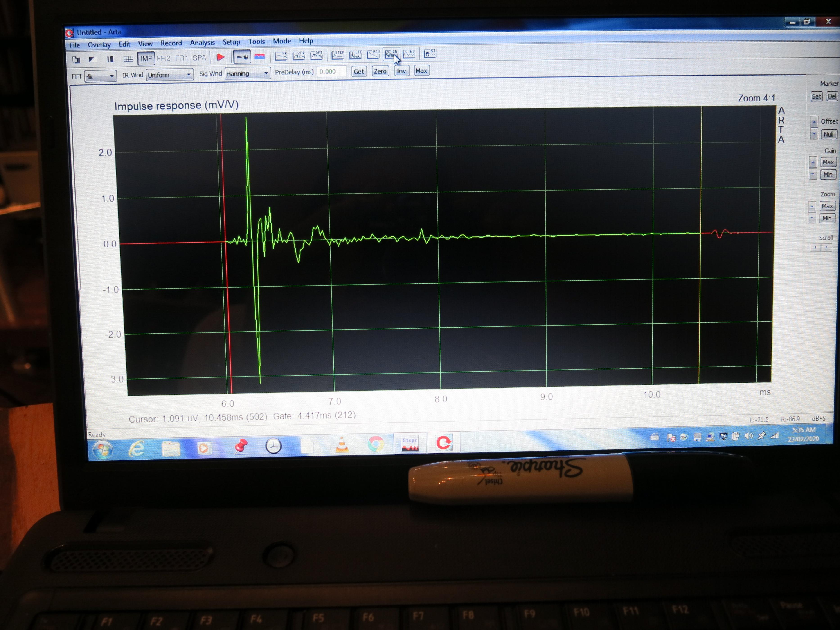Open the 2FR dual response icon
Image resolution: width=840 pixels, height=630 pixels.
click(x=299, y=55)
